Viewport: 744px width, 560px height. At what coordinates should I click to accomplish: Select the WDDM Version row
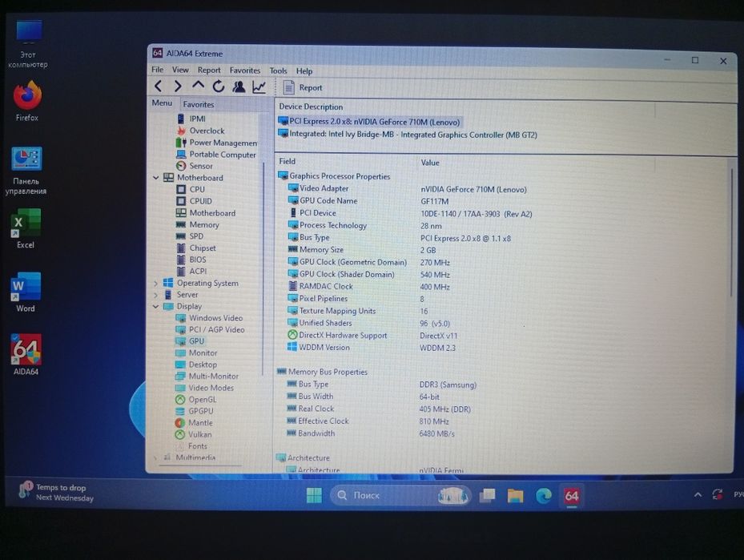pyautogui.click(x=372, y=348)
